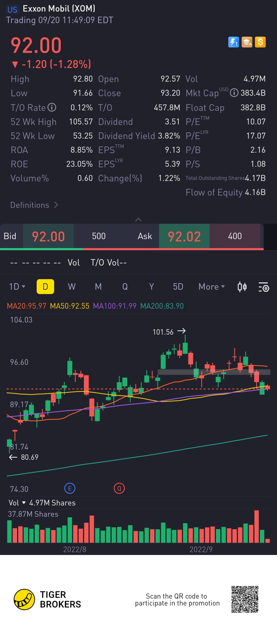Screen dimensions: 277x644
Task: Tap the 80.69 low price marker
Action: click(24, 457)
